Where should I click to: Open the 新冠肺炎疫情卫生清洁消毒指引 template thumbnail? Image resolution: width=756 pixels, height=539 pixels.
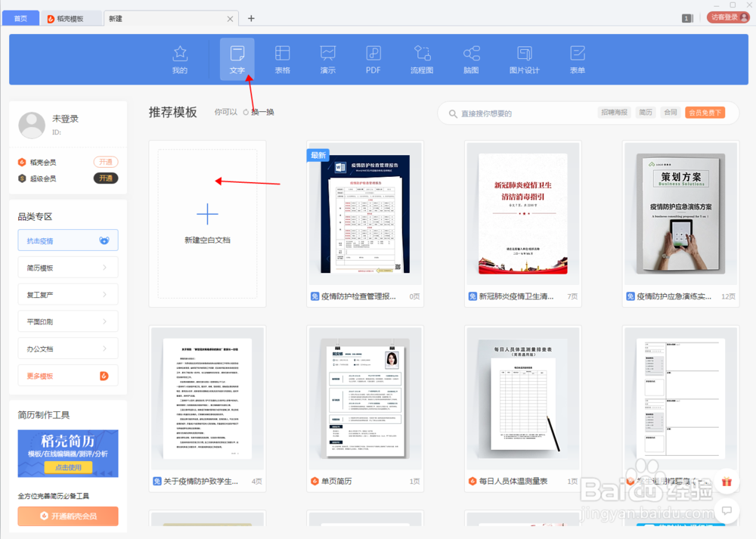pyautogui.click(x=522, y=214)
